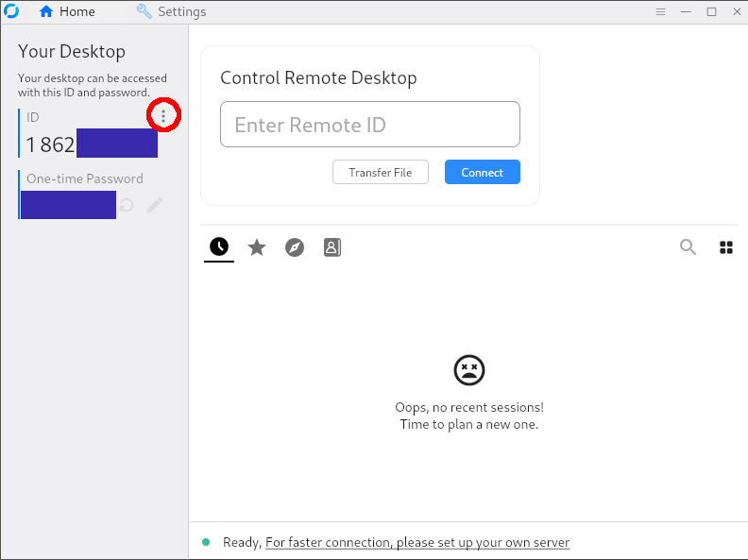The width and height of the screenshot is (748, 560).
Task: Click the Your Desktop heading
Action: 72,52
